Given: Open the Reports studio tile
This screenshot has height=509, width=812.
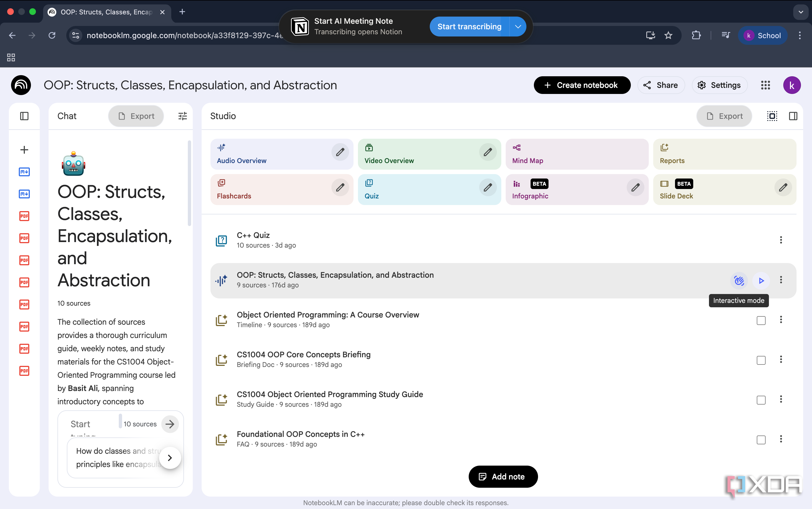Looking at the screenshot, I should pyautogui.click(x=724, y=154).
